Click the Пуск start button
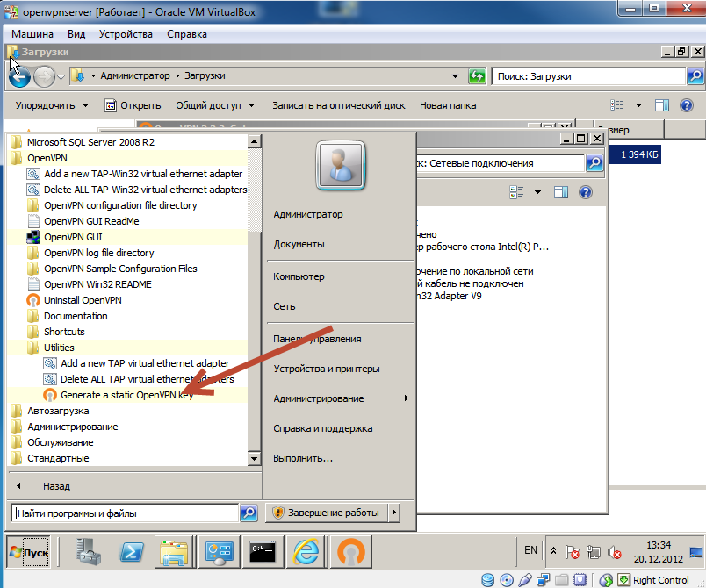Image resolution: width=706 pixels, height=588 pixels. pyautogui.click(x=29, y=552)
